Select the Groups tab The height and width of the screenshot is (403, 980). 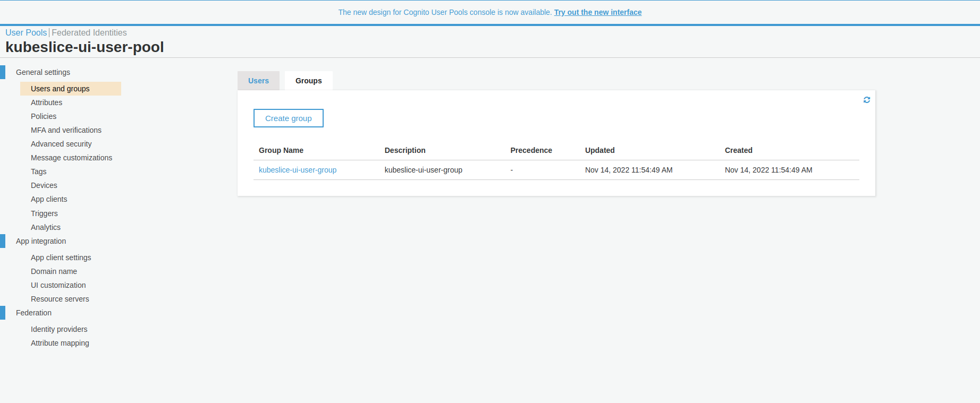pyautogui.click(x=309, y=81)
